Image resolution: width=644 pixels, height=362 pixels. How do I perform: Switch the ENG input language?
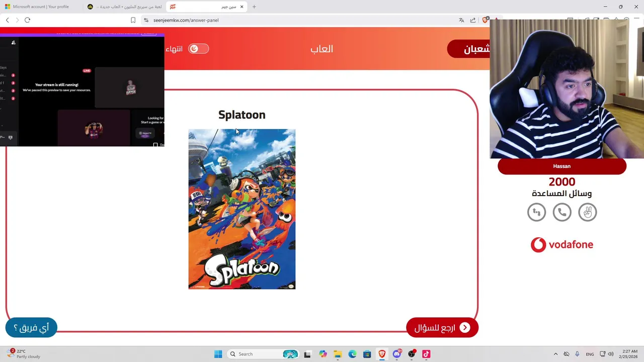pyautogui.click(x=590, y=354)
